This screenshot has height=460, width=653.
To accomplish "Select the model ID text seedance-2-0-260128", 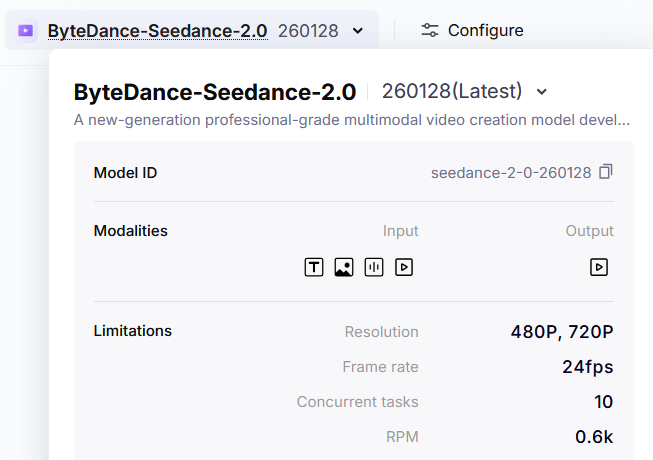I will pyautogui.click(x=511, y=173).
